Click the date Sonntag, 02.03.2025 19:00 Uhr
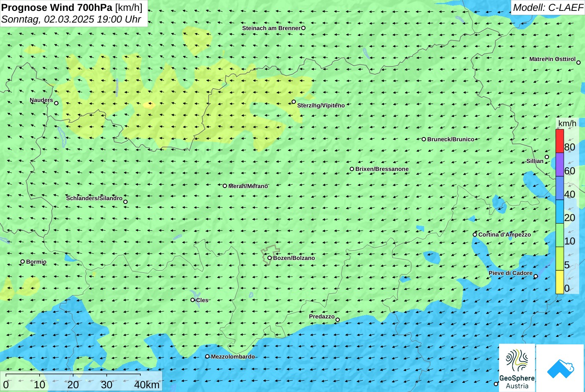 pos(71,19)
